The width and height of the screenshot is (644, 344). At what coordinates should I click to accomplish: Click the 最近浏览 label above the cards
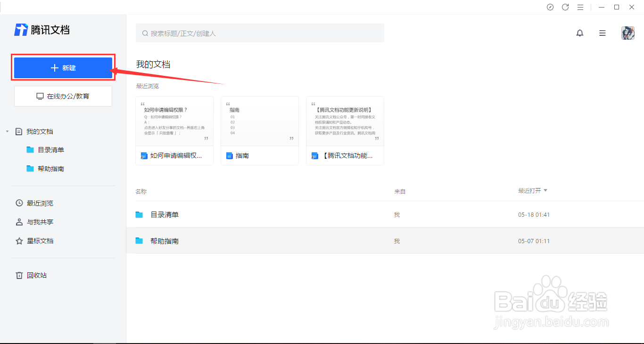[148, 86]
